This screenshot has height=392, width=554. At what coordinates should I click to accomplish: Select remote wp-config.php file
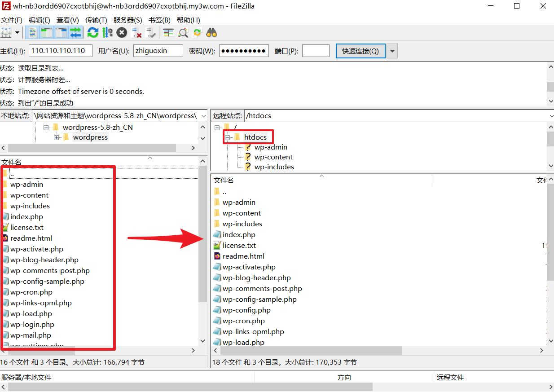coord(246,310)
